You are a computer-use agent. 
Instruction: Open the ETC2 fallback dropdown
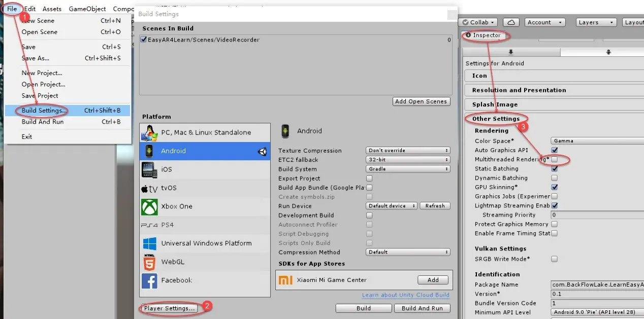(x=408, y=160)
